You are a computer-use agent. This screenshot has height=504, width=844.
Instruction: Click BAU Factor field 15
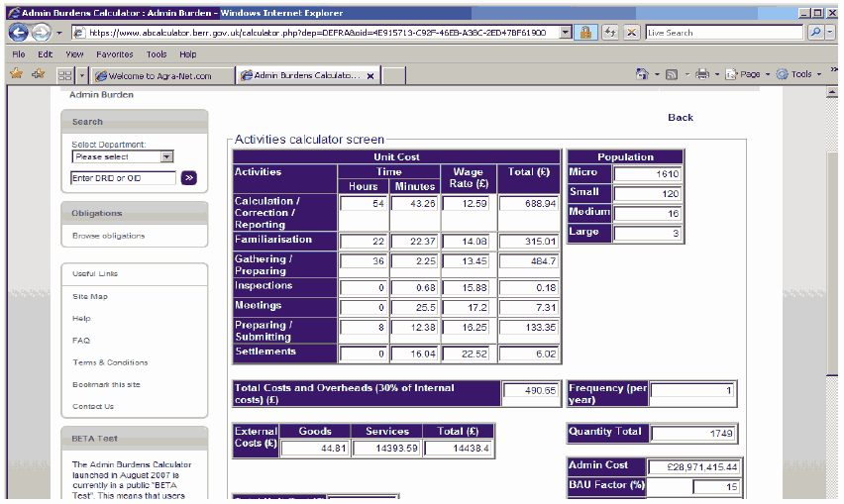716,487
